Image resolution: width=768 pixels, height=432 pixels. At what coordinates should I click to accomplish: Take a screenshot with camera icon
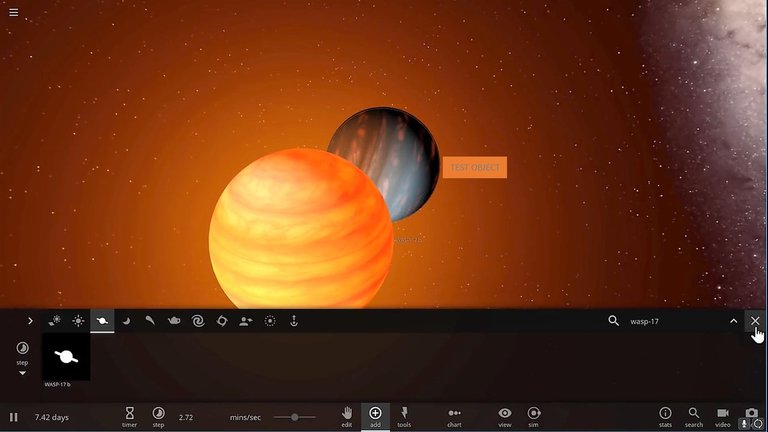[751, 413]
